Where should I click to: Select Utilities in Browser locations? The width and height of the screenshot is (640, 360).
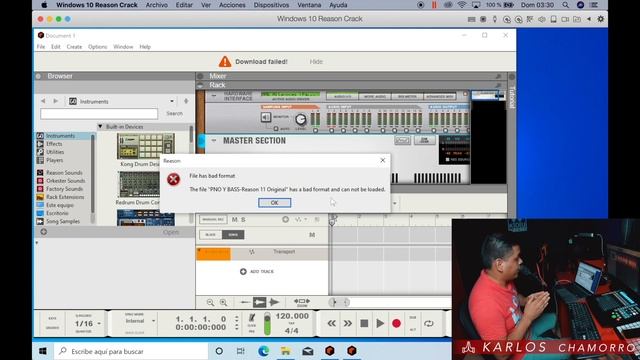[x=55, y=152]
